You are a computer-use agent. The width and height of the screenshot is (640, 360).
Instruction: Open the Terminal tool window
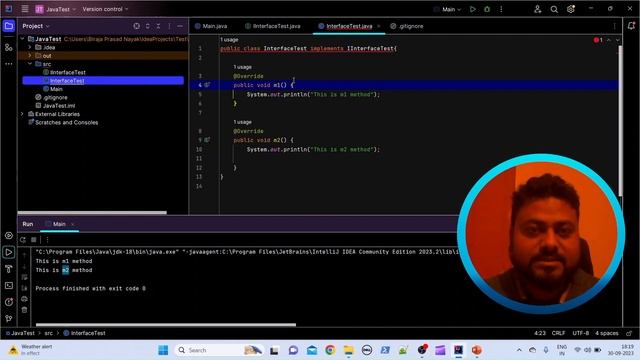(x=9, y=286)
